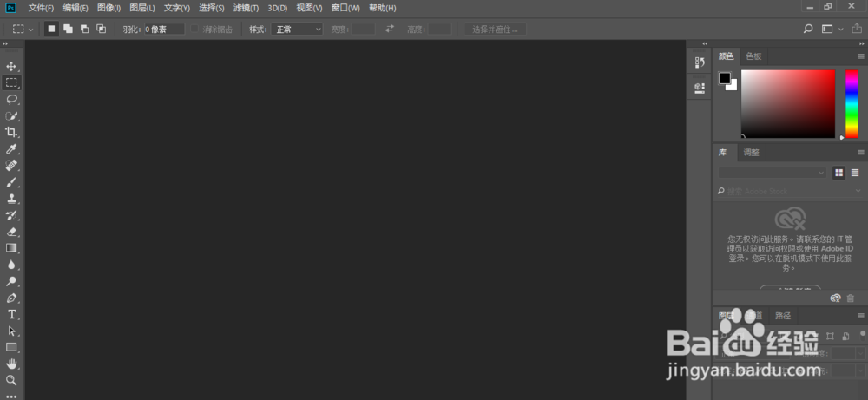This screenshot has height=400, width=868.
Task: Open the Libraries panel flyout menu
Action: [x=861, y=152]
